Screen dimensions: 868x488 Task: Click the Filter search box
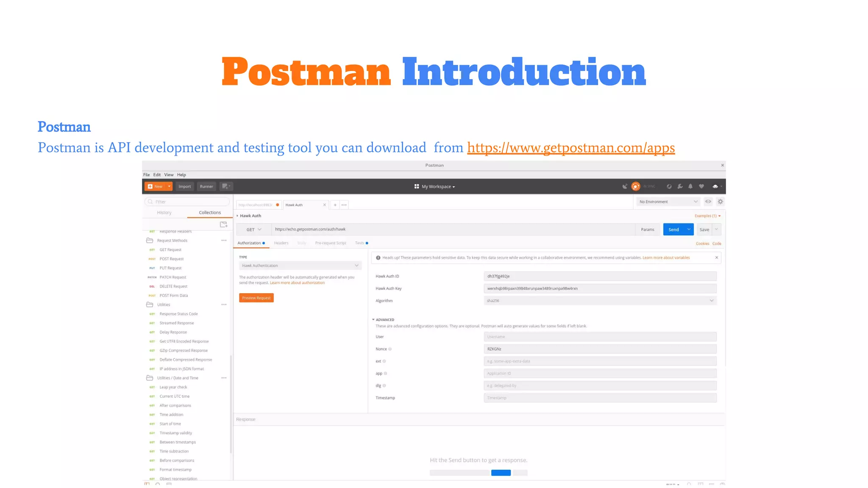click(187, 202)
